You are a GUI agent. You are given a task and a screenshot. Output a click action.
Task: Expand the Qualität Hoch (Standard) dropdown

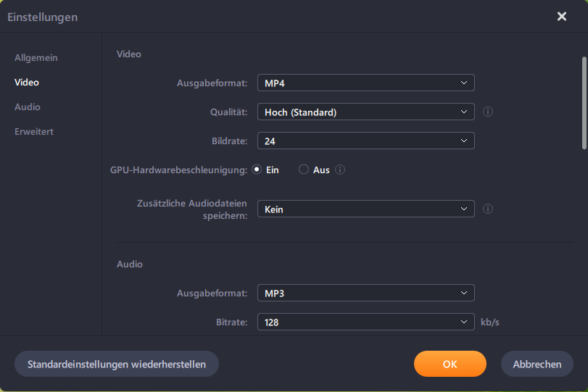tap(365, 112)
